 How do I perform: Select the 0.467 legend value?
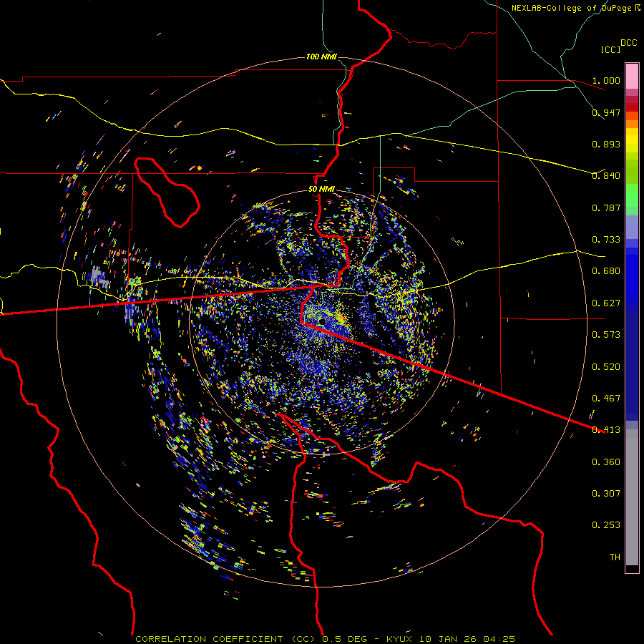[x=606, y=399]
